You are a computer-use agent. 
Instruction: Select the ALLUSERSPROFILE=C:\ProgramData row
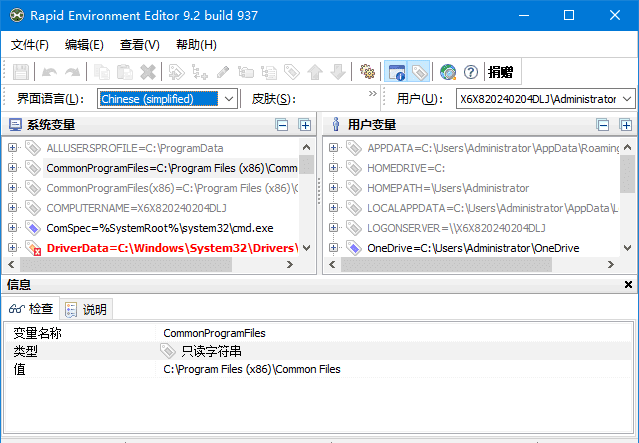pyautogui.click(x=135, y=148)
